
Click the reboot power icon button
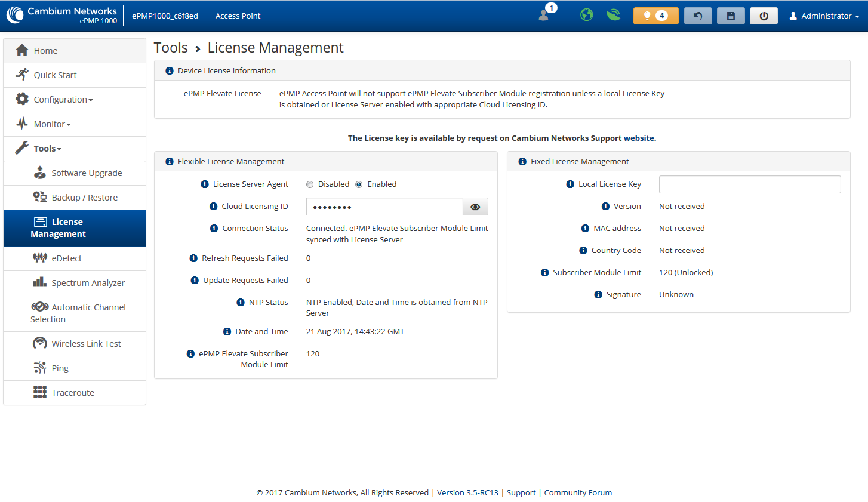pos(764,16)
